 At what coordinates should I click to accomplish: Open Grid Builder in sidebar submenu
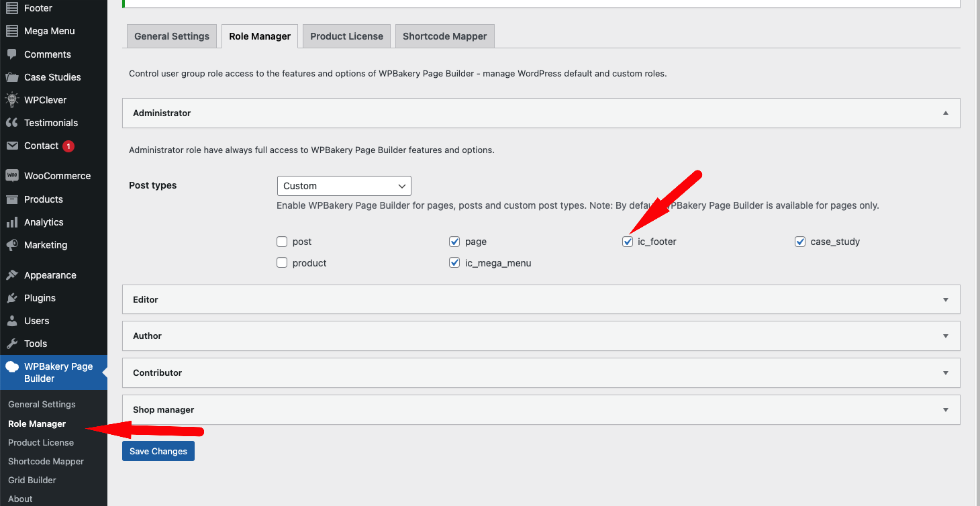(32, 480)
